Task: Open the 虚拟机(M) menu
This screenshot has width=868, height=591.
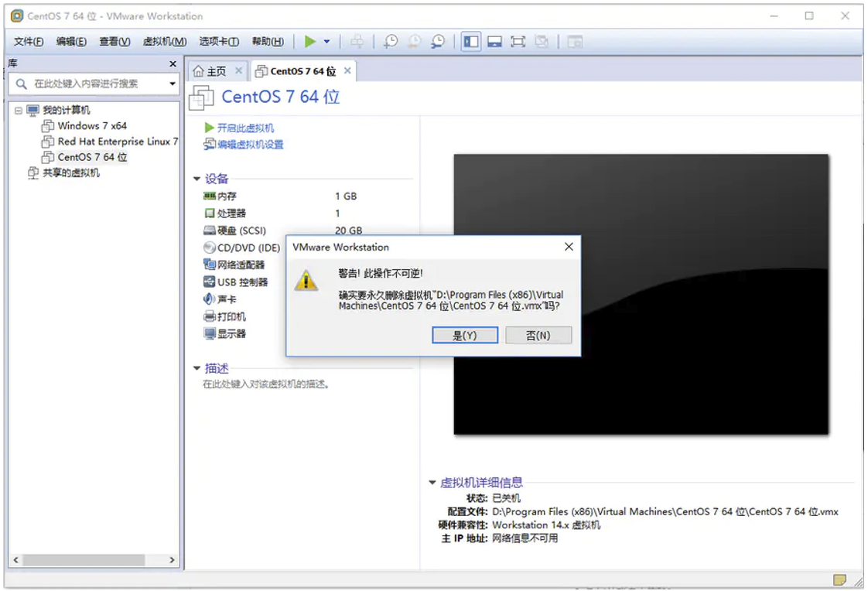Action: [x=165, y=42]
